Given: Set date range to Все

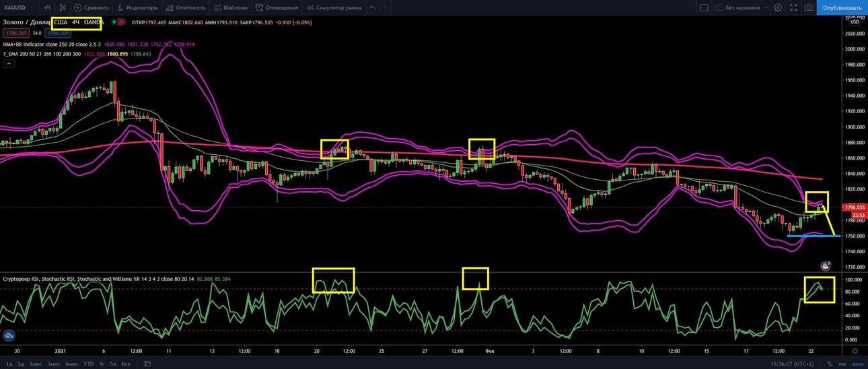Looking at the screenshot, I should point(126,364).
